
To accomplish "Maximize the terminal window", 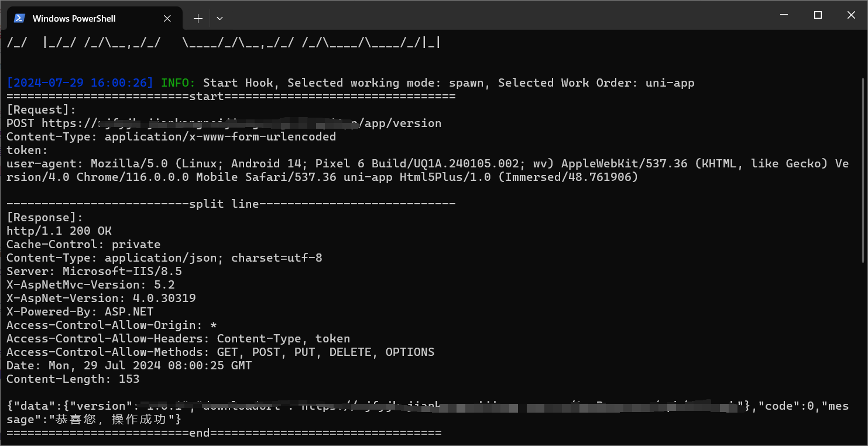I will [x=818, y=15].
